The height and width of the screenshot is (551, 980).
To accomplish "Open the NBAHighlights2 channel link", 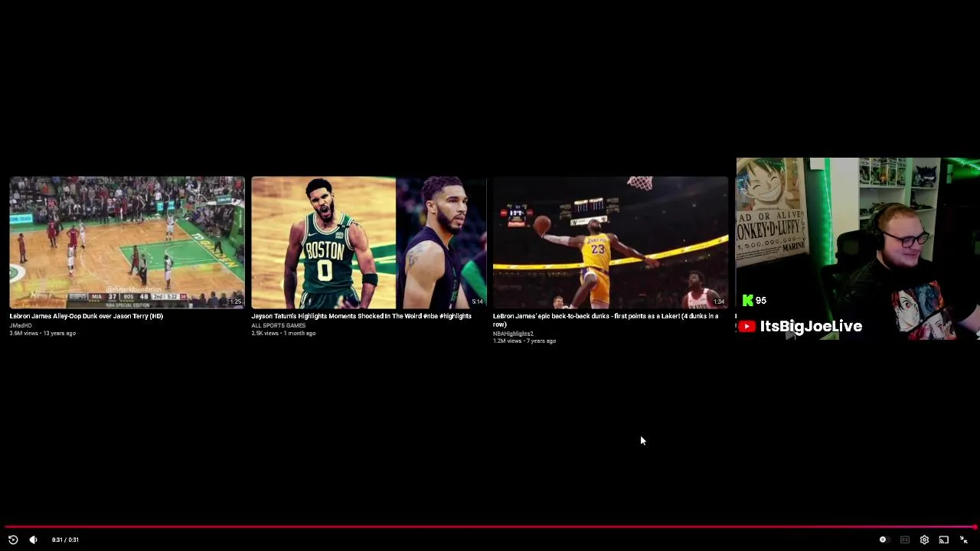I will (x=513, y=334).
